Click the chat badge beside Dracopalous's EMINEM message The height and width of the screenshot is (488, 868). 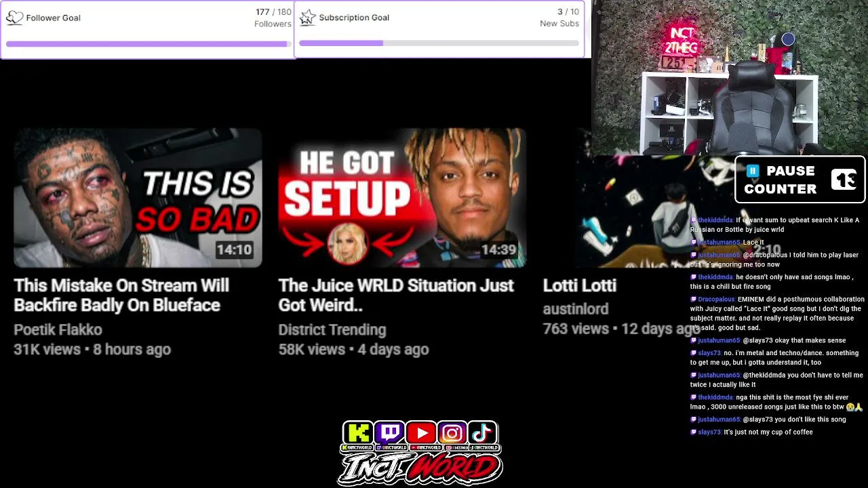tap(694, 300)
